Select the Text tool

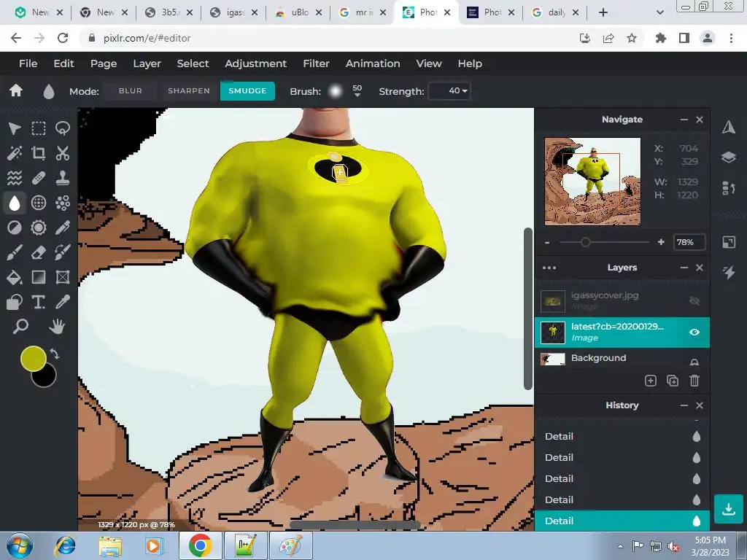pos(39,302)
